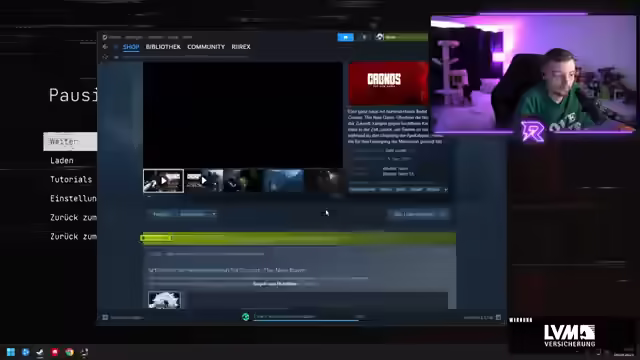Open the notifications bell in Steam header

point(364,37)
